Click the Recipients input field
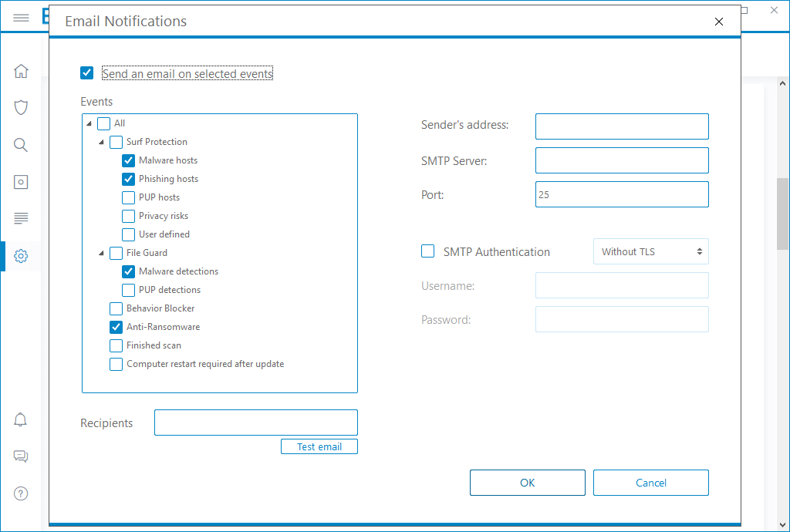This screenshot has height=532, width=790. [x=255, y=423]
